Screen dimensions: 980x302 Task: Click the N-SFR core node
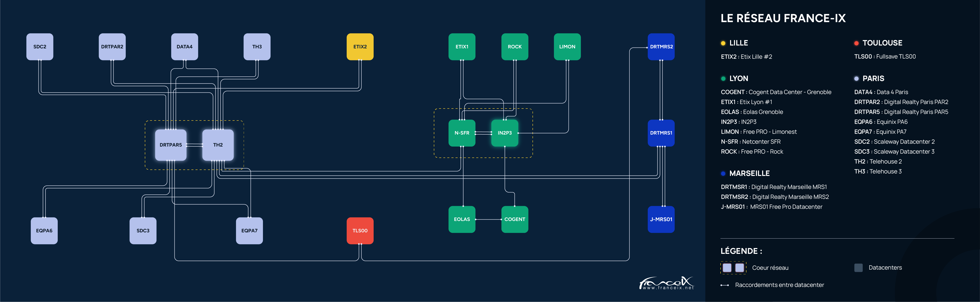(x=462, y=133)
